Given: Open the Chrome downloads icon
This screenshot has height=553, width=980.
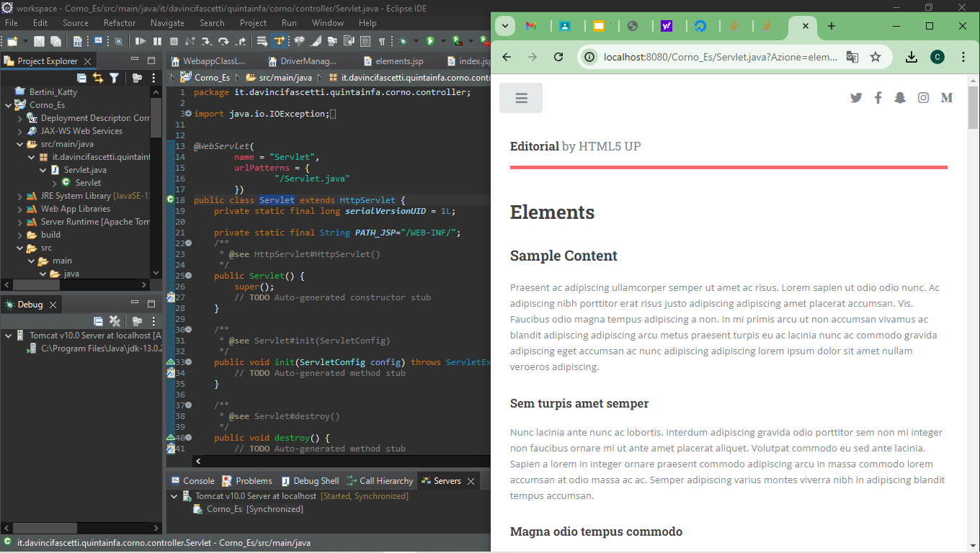Looking at the screenshot, I should click(x=912, y=57).
